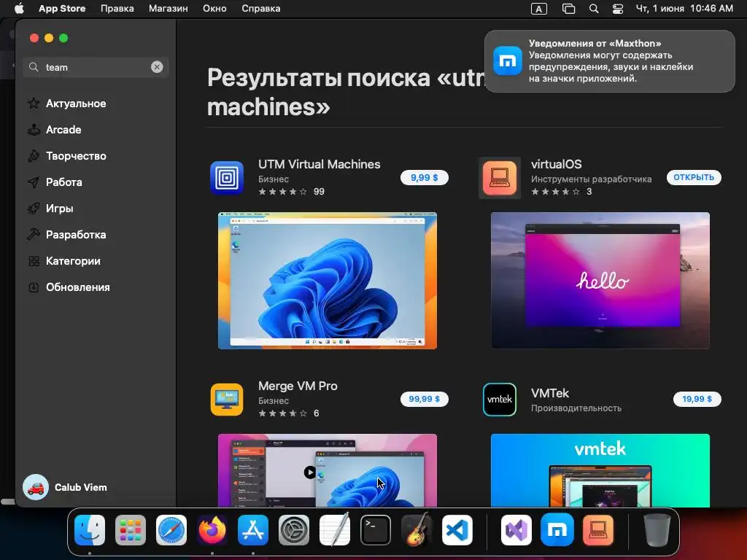
Task: Click the star icon beside Актуальное
Action: 34,104
